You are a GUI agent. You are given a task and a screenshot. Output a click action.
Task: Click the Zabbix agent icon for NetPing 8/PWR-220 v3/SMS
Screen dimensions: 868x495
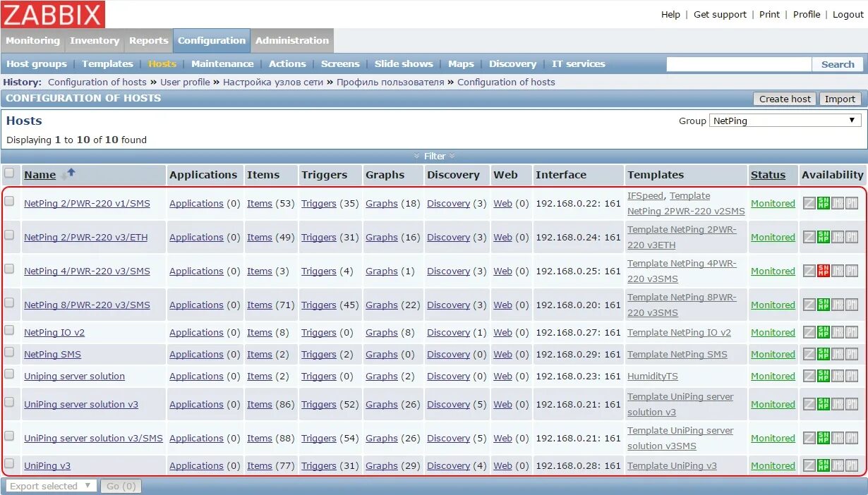(809, 305)
